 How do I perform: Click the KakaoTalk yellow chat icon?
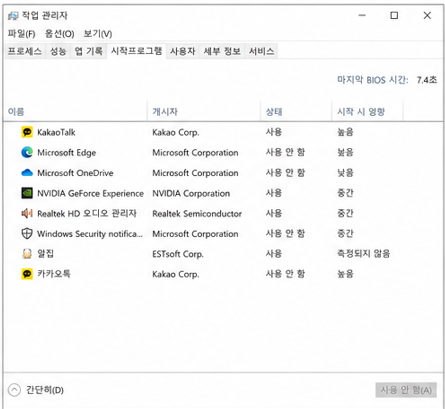click(x=27, y=132)
